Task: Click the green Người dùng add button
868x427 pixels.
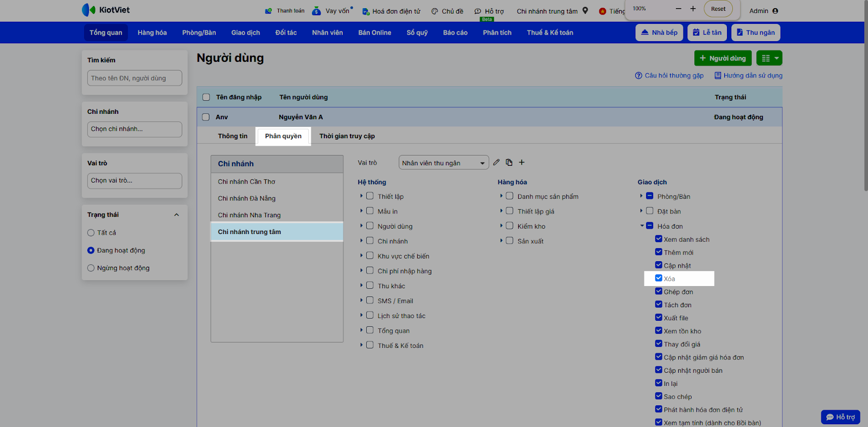Action: (x=723, y=59)
